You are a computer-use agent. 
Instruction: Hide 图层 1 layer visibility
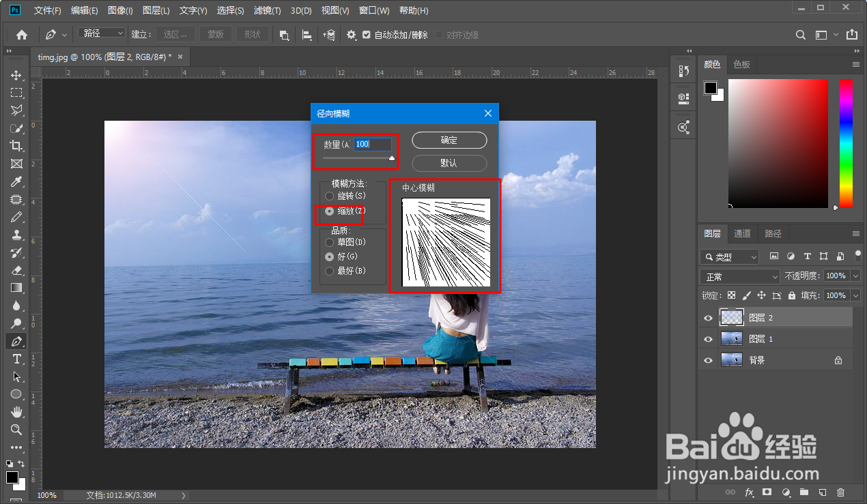(708, 339)
